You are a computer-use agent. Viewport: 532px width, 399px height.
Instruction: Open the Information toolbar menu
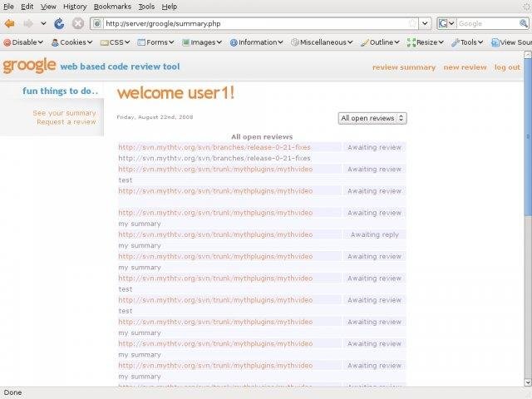pyautogui.click(x=257, y=42)
